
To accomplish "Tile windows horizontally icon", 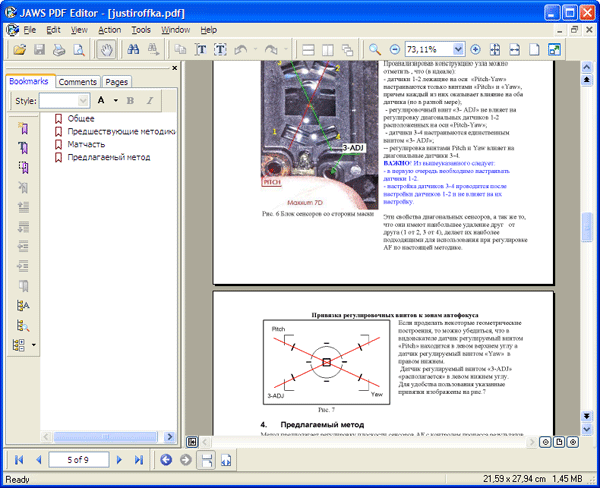I will click(x=308, y=49).
